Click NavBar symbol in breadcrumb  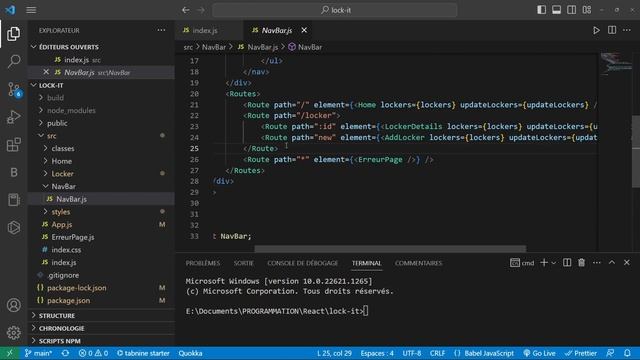(x=305, y=47)
